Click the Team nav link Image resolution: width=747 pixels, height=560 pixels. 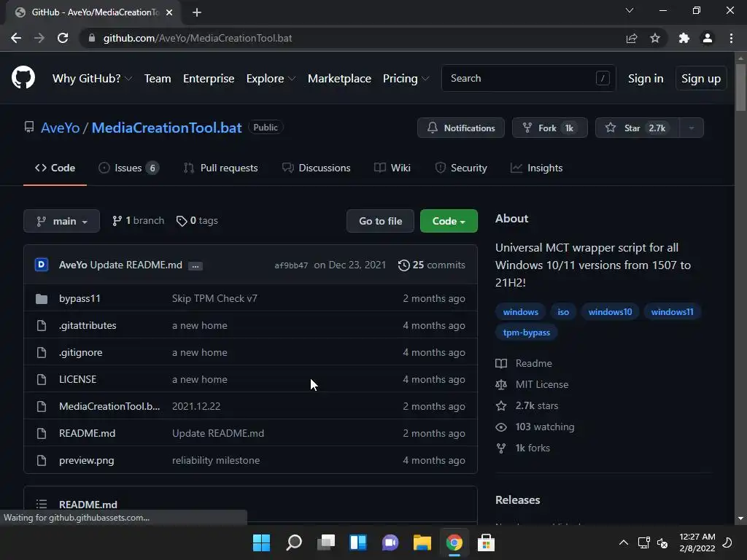click(158, 79)
